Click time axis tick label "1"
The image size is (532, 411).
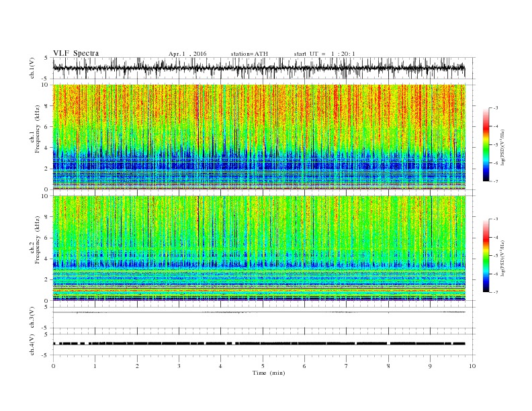pyautogui.click(x=95, y=366)
